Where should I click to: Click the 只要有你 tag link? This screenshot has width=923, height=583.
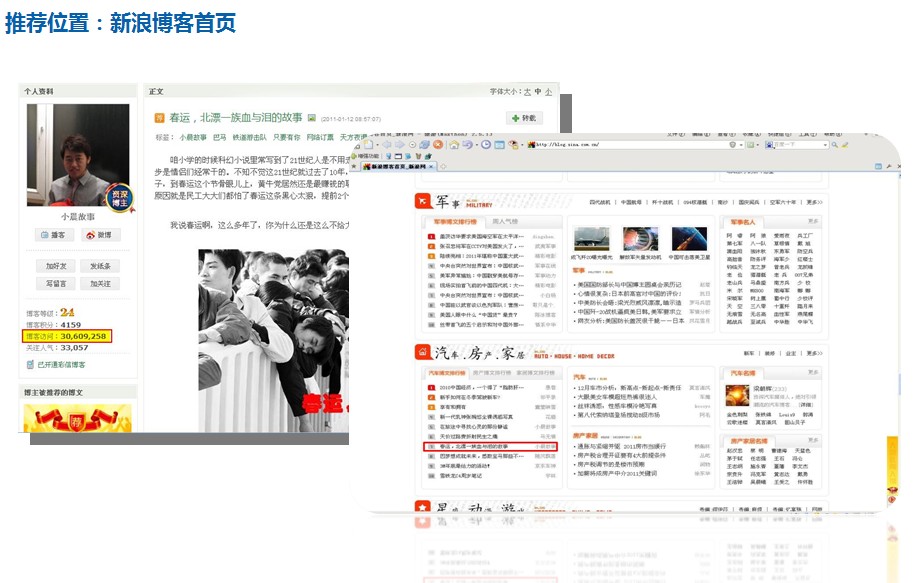point(287,137)
